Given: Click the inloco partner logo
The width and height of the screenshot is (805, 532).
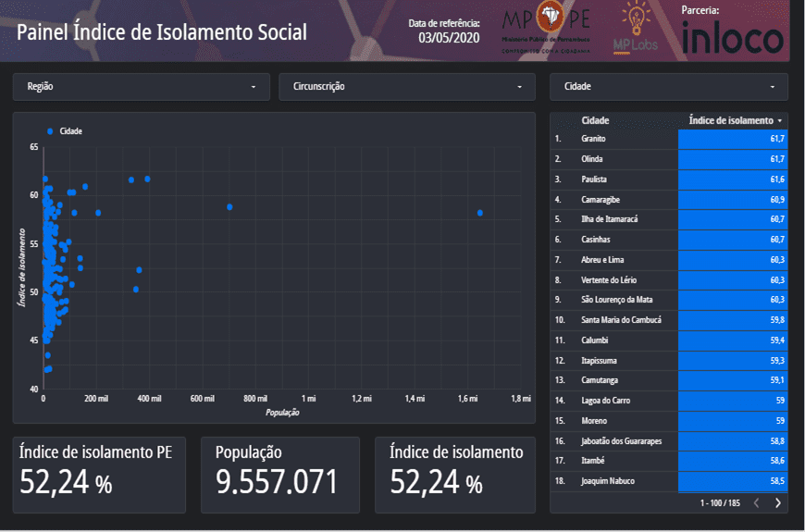Looking at the screenshot, I should click(x=732, y=37).
